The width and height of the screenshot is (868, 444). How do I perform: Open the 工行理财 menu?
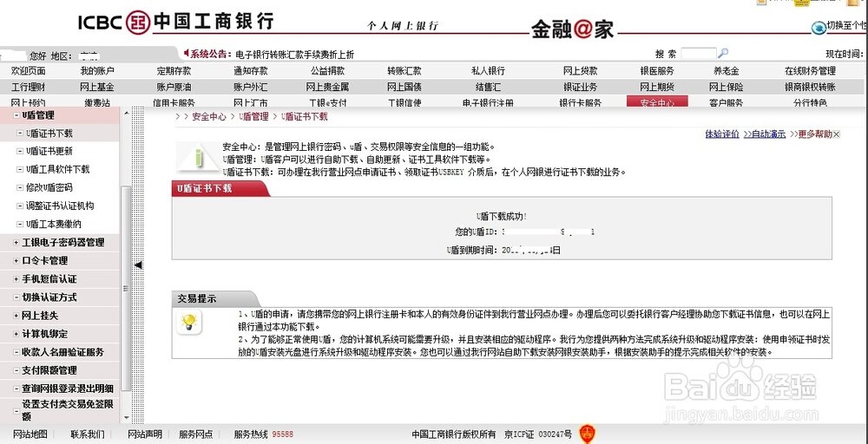click(29, 87)
